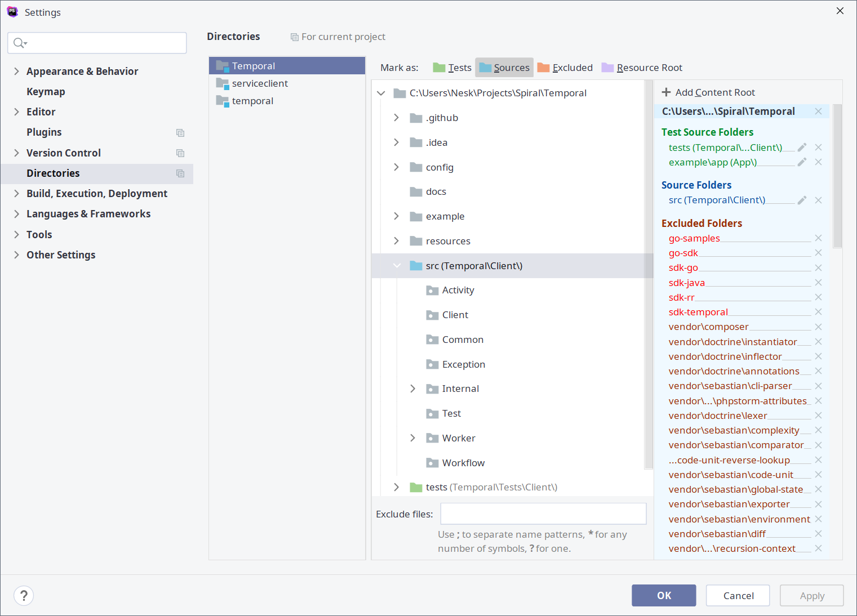Image resolution: width=857 pixels, height=616 pixels.
Task: Expand Appearance & Behavior settings group
Action: coord(16,72)
